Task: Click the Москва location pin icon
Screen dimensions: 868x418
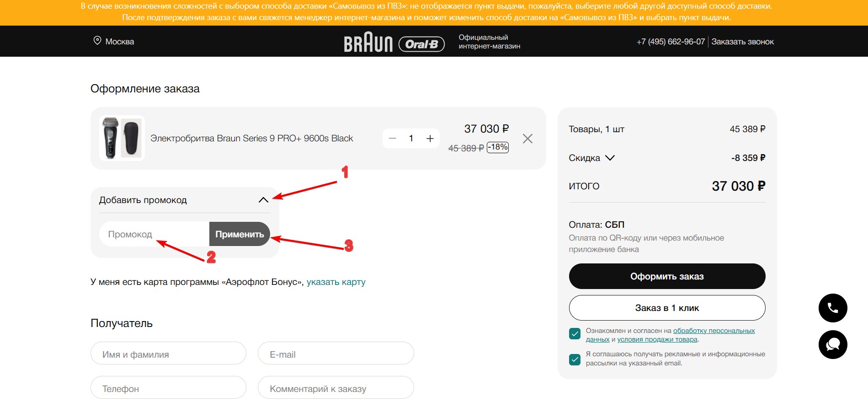Action: coord(97,41)
